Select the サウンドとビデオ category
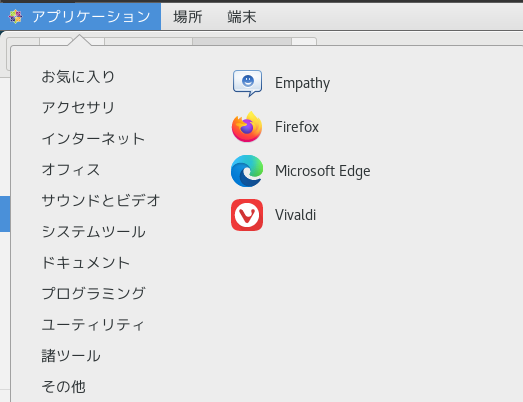This screenshot has width=523, height=402. (101, 200)
